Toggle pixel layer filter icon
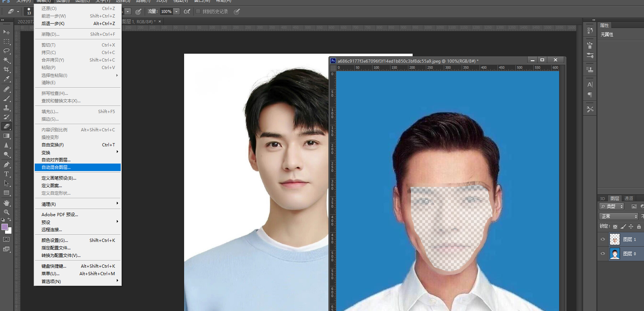This screenshot has width=644, height=311. [634, 206]
